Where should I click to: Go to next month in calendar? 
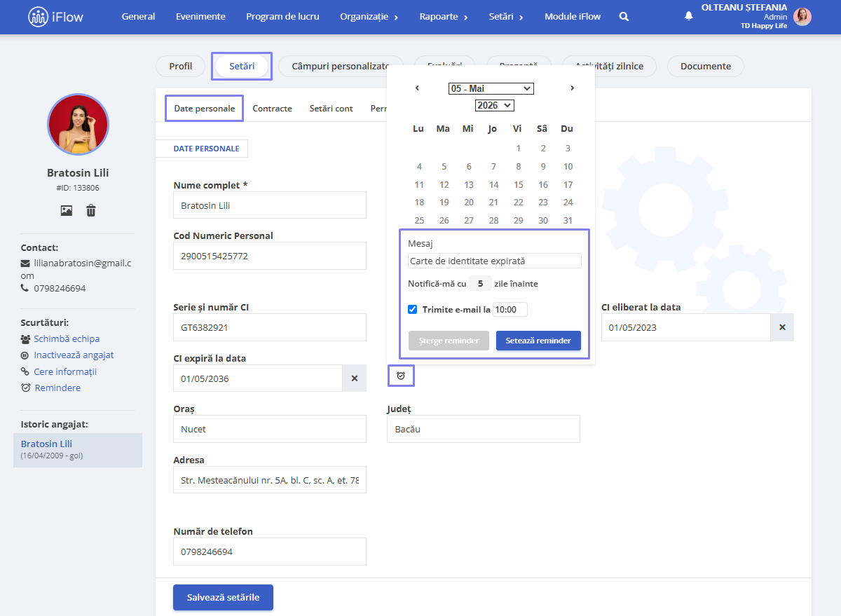point(572,88)
